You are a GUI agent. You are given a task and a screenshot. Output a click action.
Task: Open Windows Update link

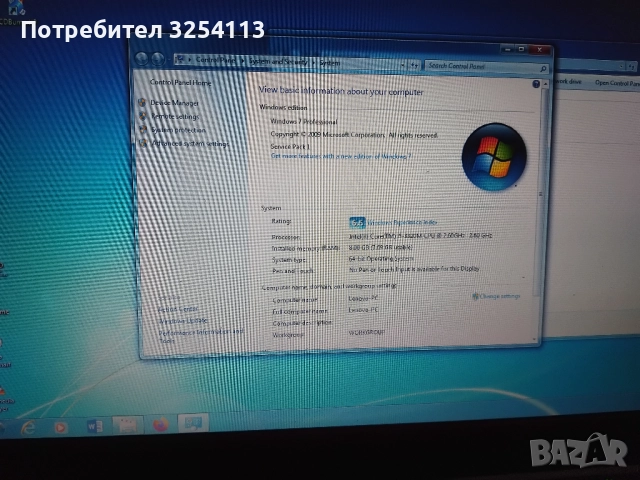pos(183,321)
